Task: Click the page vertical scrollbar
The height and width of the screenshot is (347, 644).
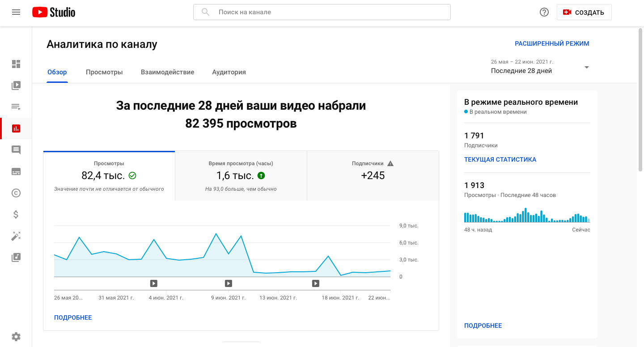Action: (641, 99)
